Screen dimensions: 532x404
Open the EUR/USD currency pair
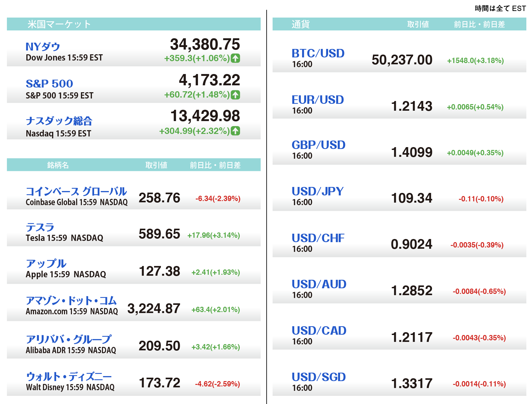point(318,100)
